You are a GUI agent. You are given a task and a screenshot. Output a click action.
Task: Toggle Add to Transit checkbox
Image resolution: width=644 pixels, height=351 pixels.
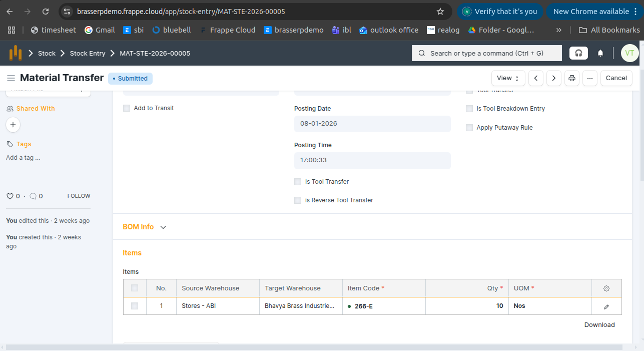[127, 108]
